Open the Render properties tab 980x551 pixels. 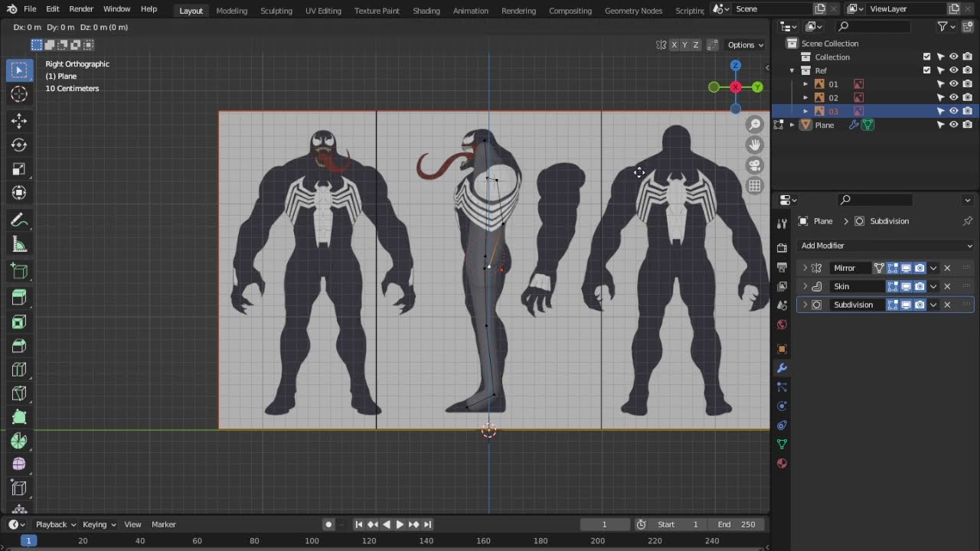(x=782, y=248)
